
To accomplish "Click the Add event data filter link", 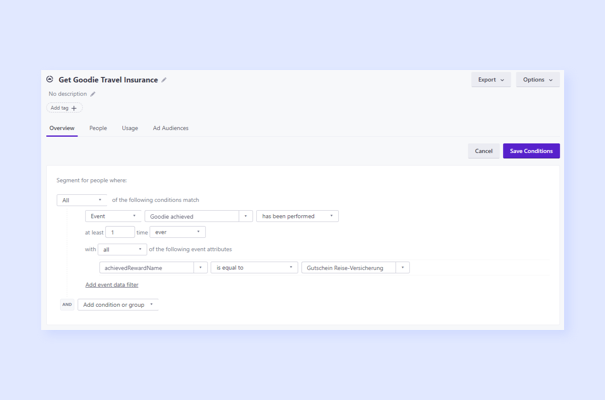I will pyautogui.click(x=112, y=285).
